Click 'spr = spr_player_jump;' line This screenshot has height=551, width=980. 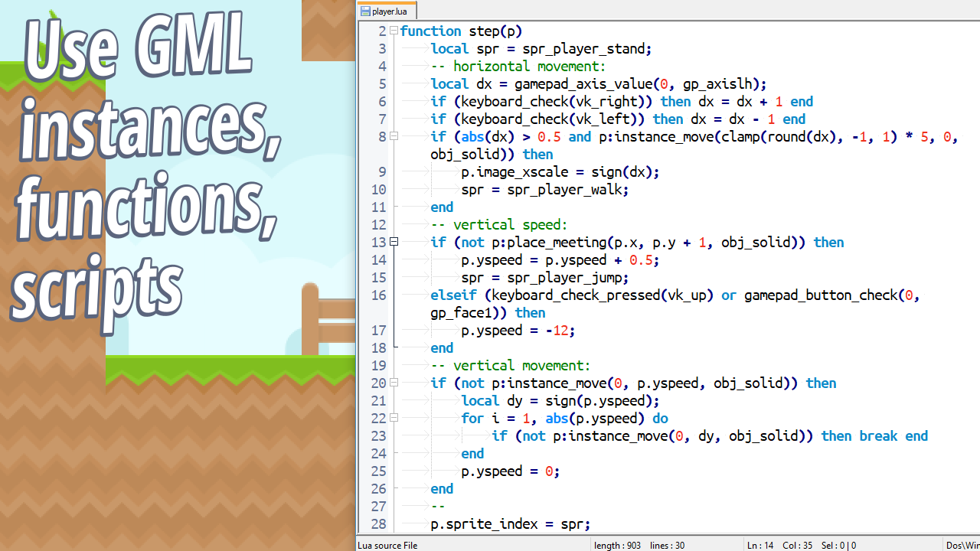click(x=545, y=278)
